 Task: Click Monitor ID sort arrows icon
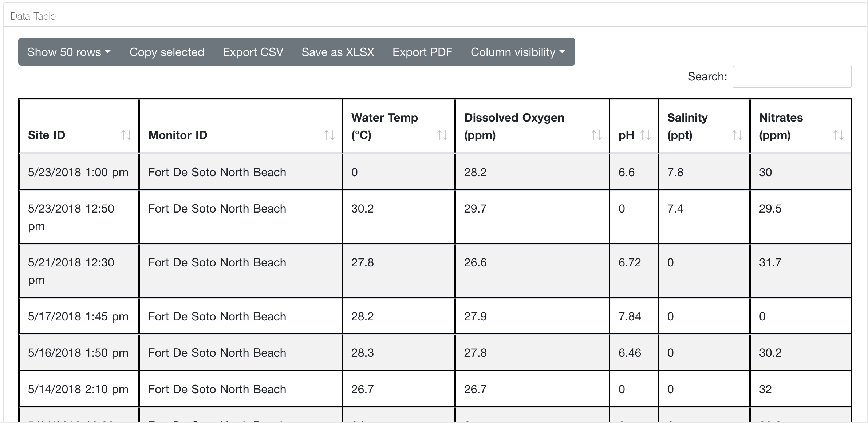tap(330, 135)
